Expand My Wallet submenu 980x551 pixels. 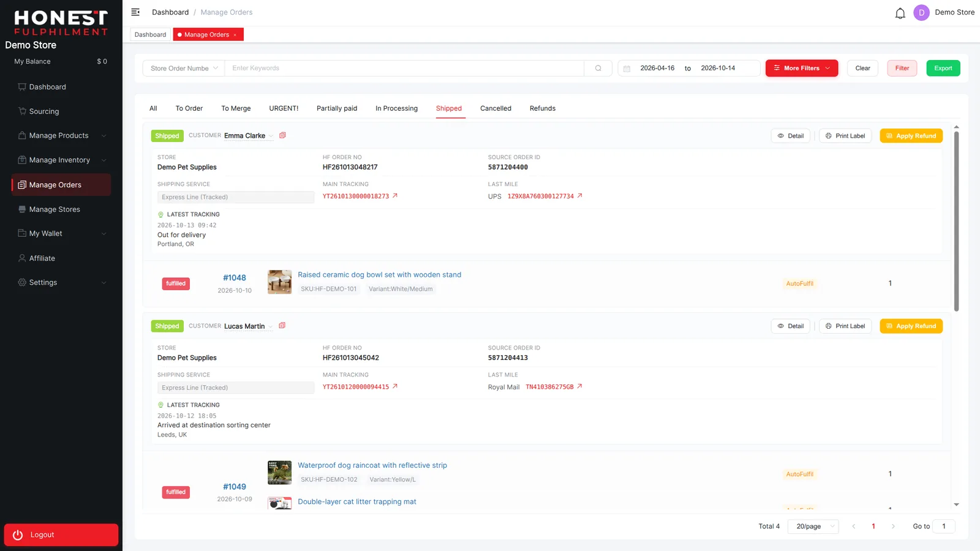click(x=104, y=234)
